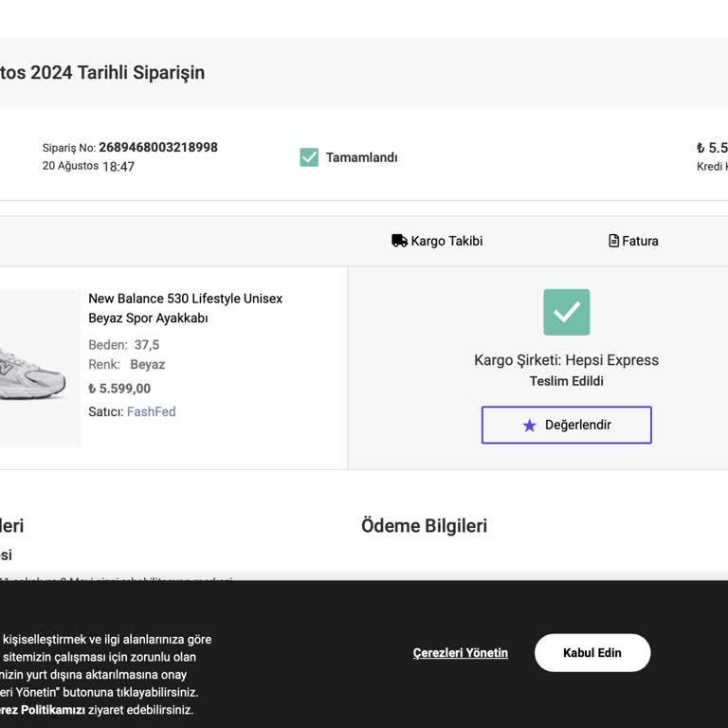The image size is (728, 728).
Task: Open Çerezleri Yönetin cookie settings link
Action: tap(460, 653)
